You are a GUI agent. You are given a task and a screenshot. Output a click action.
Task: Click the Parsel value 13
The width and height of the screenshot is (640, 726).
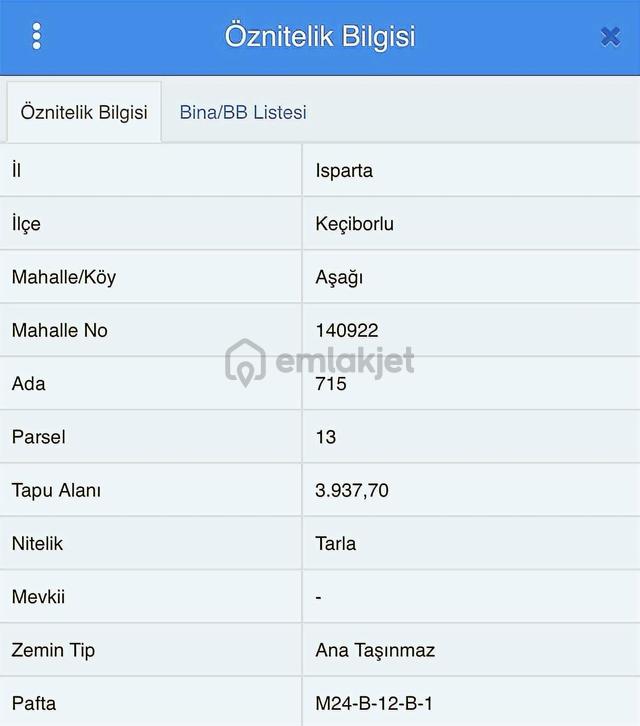[326, 437]
